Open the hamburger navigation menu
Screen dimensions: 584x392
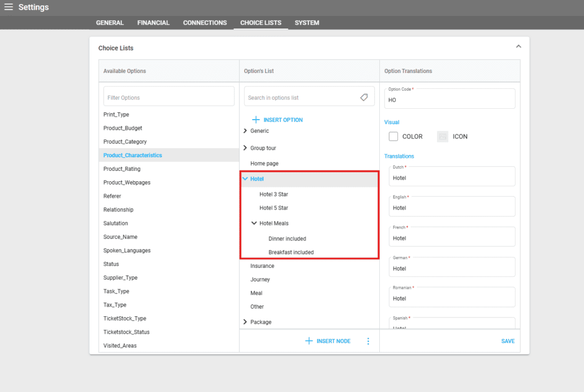(9, 7)
